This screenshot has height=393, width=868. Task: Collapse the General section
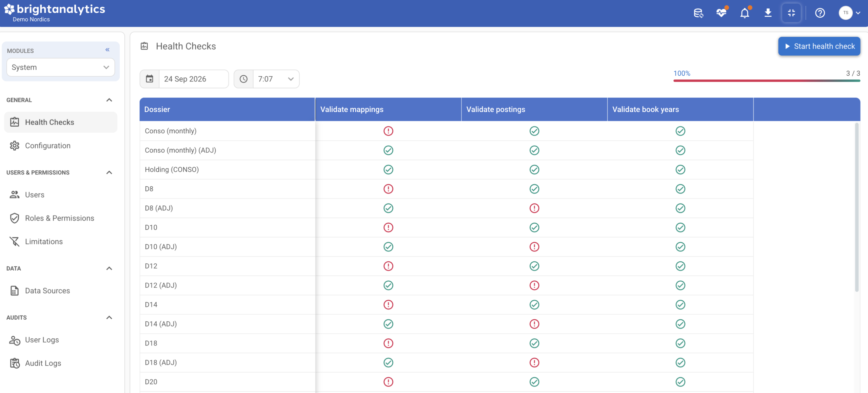pyautogui.click(x=109, y=100)
